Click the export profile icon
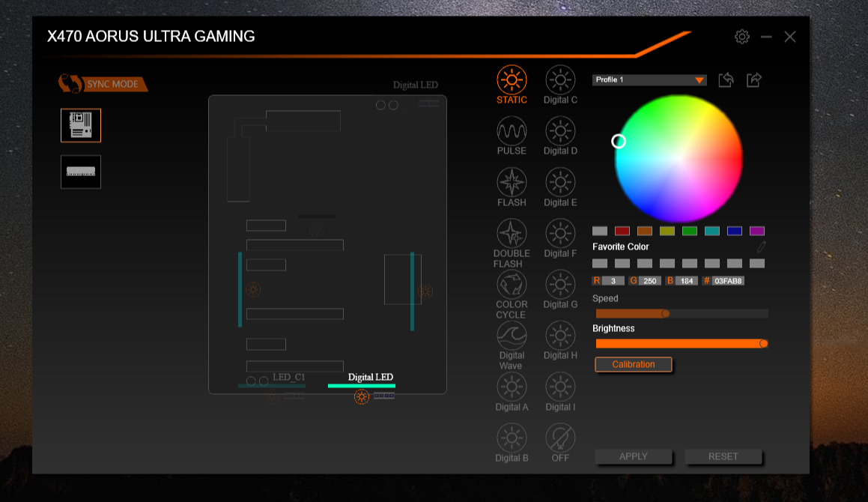Viewport: 868px width, 502px height. 754,79
